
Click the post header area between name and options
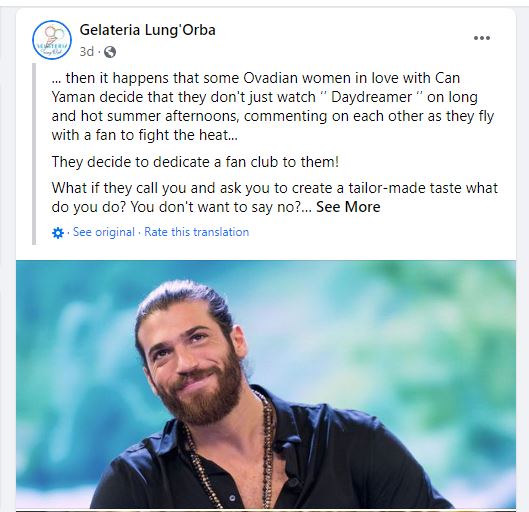pyautogui.click(x=342, y=38)
